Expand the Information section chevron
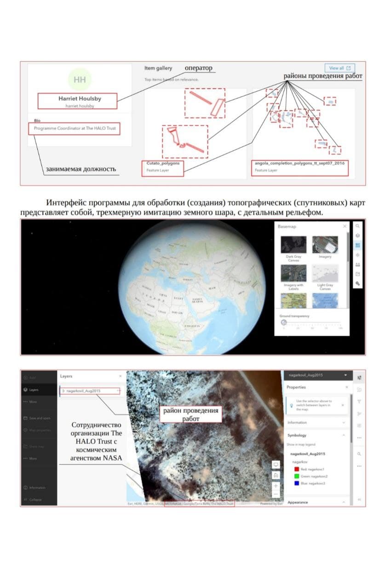This screenshot has height=588, width=373. point(344,423)
